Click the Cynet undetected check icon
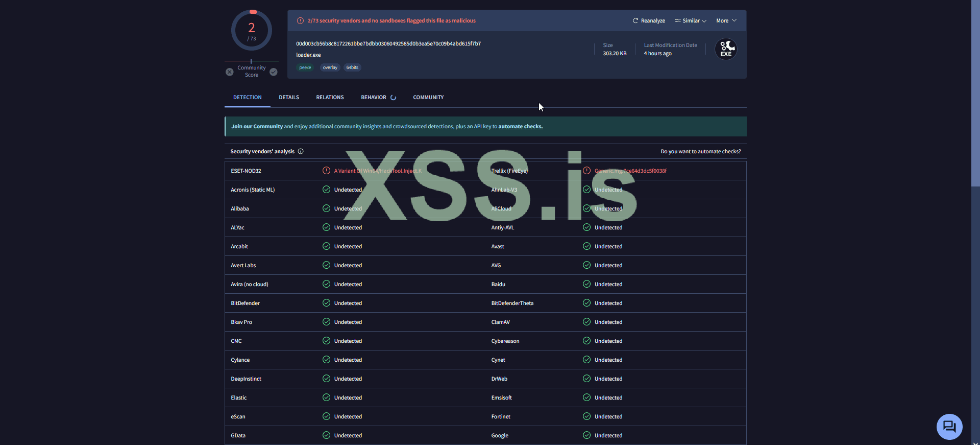This screenshot has height=445, width=980. [587, 360]
